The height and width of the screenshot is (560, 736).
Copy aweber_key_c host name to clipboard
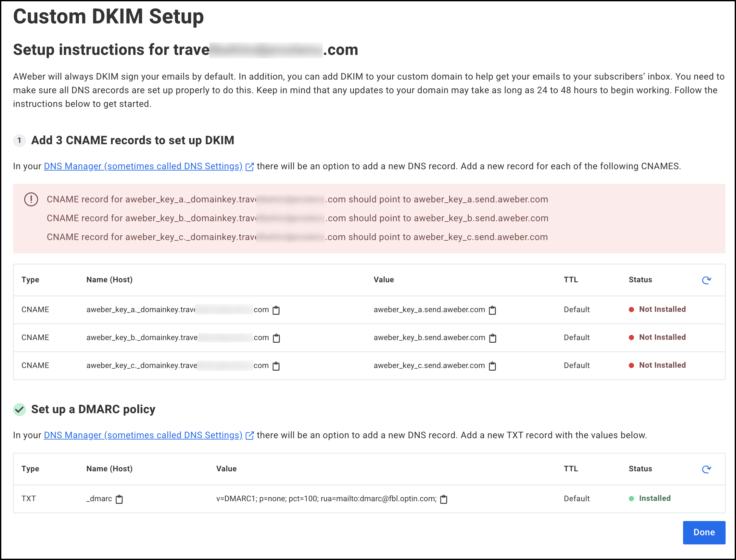276,366
